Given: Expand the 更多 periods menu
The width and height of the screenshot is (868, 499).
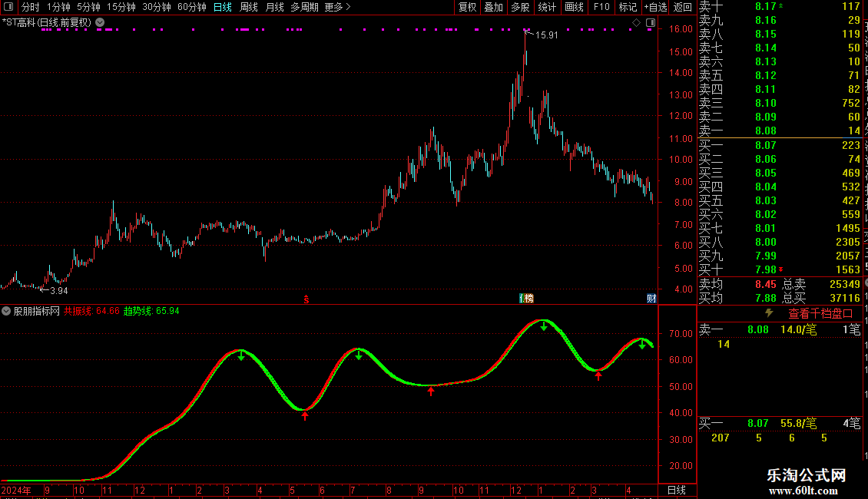Looking at the screenshot, I should 337,7.
